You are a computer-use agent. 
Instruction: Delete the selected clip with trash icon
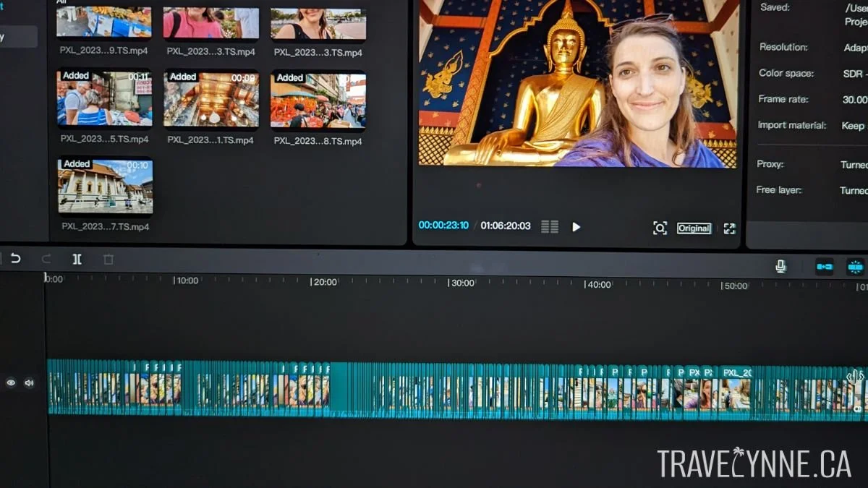point(109,259)
